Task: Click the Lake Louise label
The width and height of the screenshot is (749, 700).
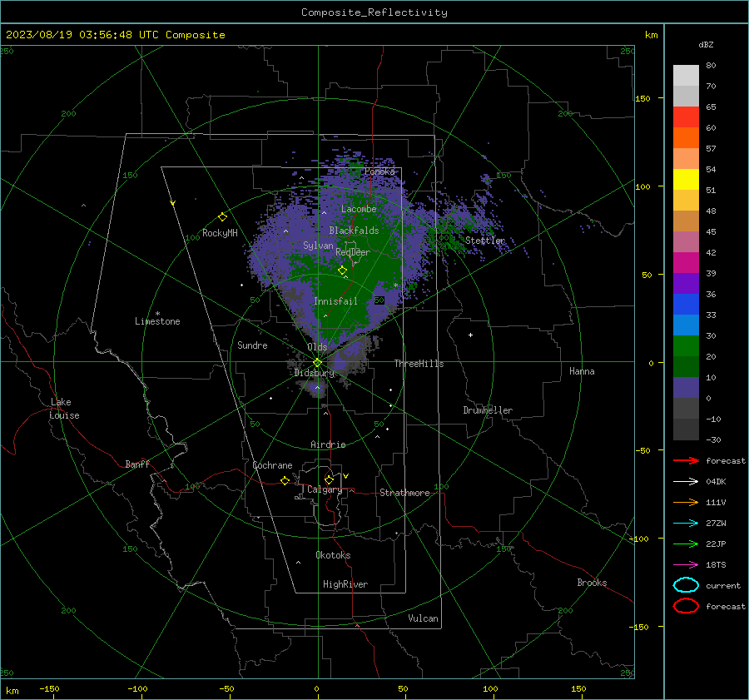Action: pyautogui.click(x=64, y=409)
